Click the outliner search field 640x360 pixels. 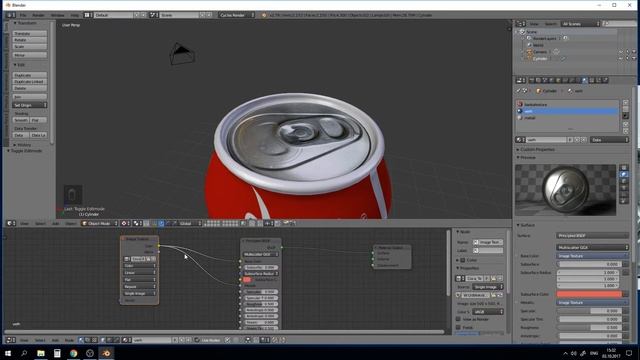click(621, 24)
